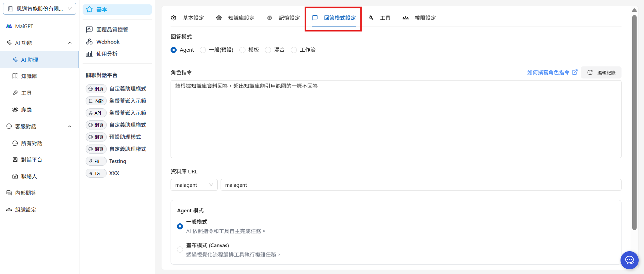Enable 畫布模式 (Canvas) agent mode

pyautogui.click(x=180, y=250)
